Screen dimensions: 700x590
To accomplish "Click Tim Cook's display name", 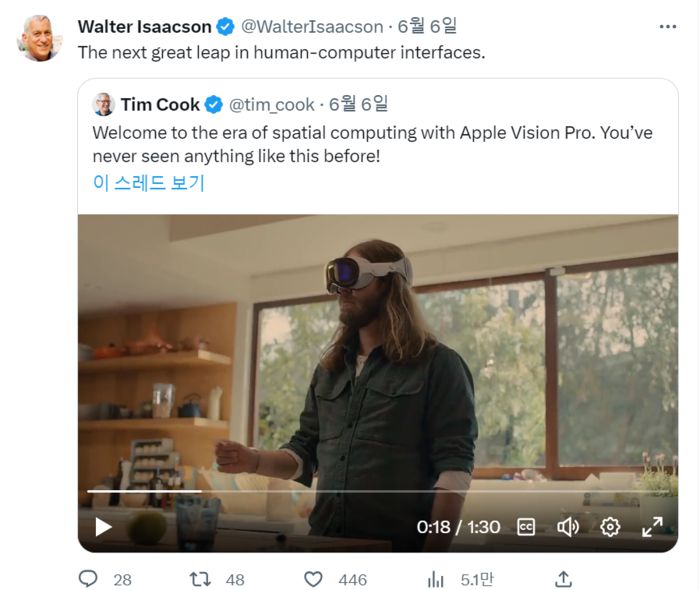I will click(x=160, y=104).
